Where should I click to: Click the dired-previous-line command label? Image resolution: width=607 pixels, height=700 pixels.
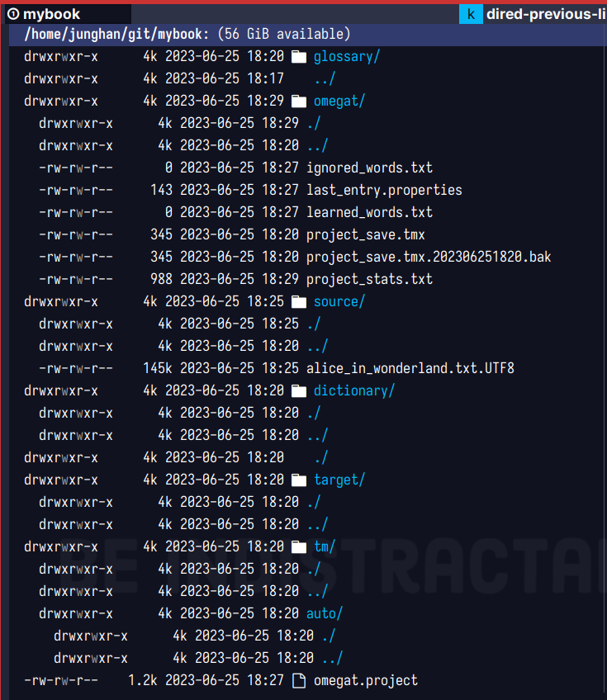[x=545, y=14]
